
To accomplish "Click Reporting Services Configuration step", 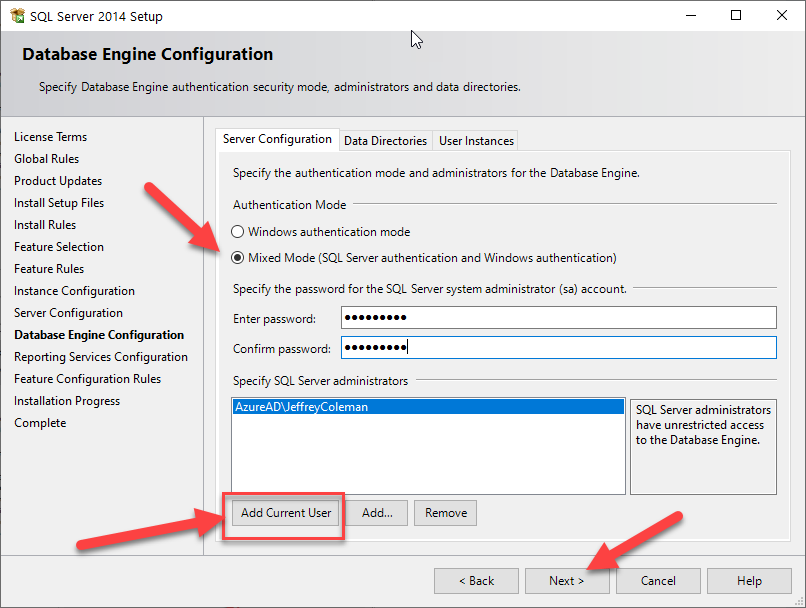I will pos(101,357).
